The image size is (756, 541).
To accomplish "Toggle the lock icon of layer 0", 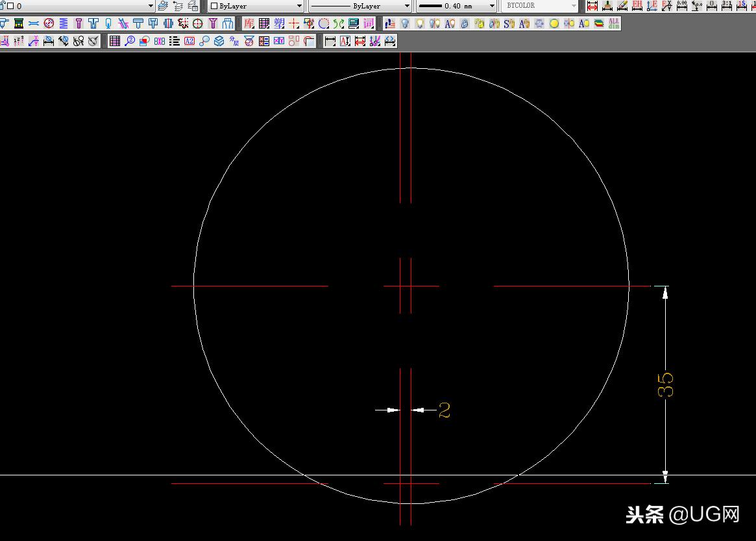I will tap(3, 6).
